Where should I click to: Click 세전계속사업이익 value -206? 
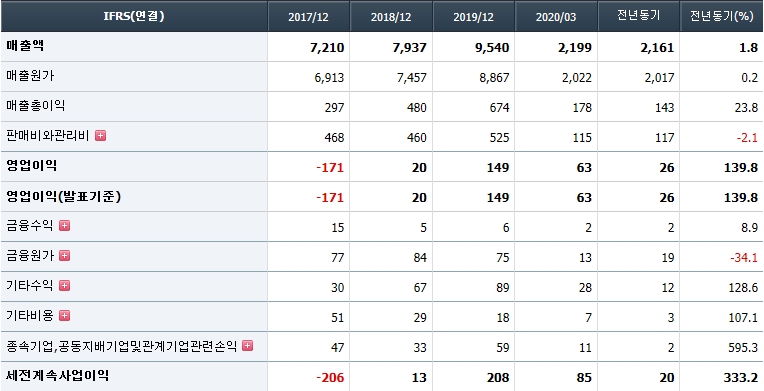(330, 377)
